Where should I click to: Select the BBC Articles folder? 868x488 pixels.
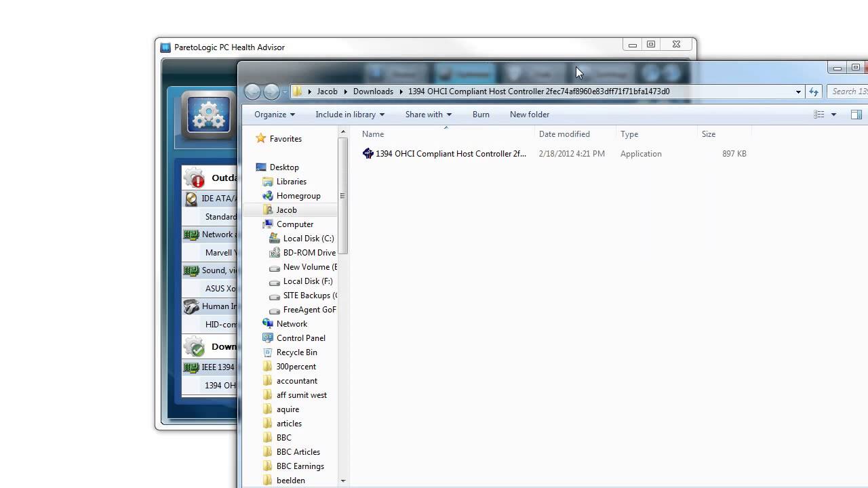point(298,452)
